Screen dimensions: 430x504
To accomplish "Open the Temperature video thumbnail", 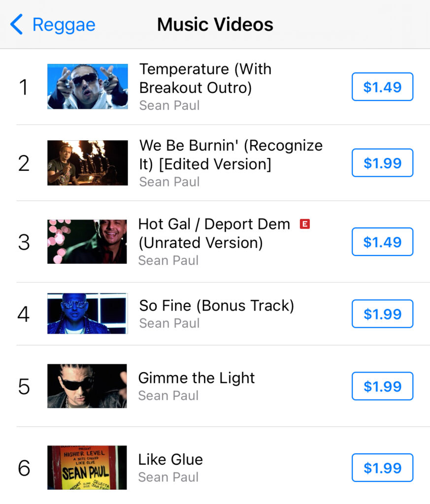I will [88, 87].
